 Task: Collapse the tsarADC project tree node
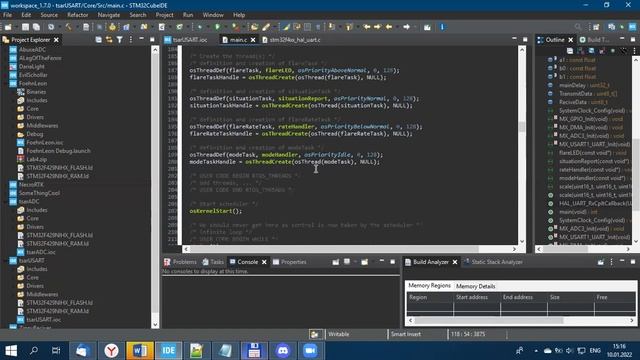tap(5, 202)
